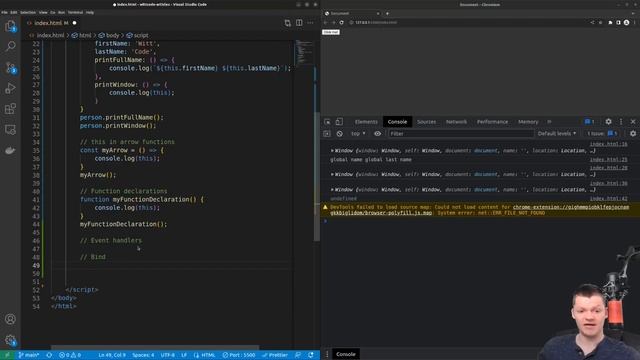Click Port : 5500 Live Server status
Viewport: 640px width, 360px height.
(x=239, y=355)
